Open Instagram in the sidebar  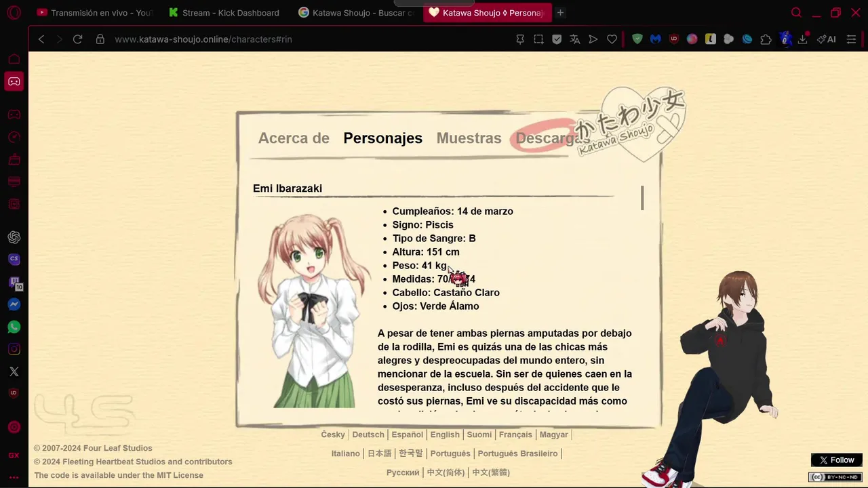14,349
